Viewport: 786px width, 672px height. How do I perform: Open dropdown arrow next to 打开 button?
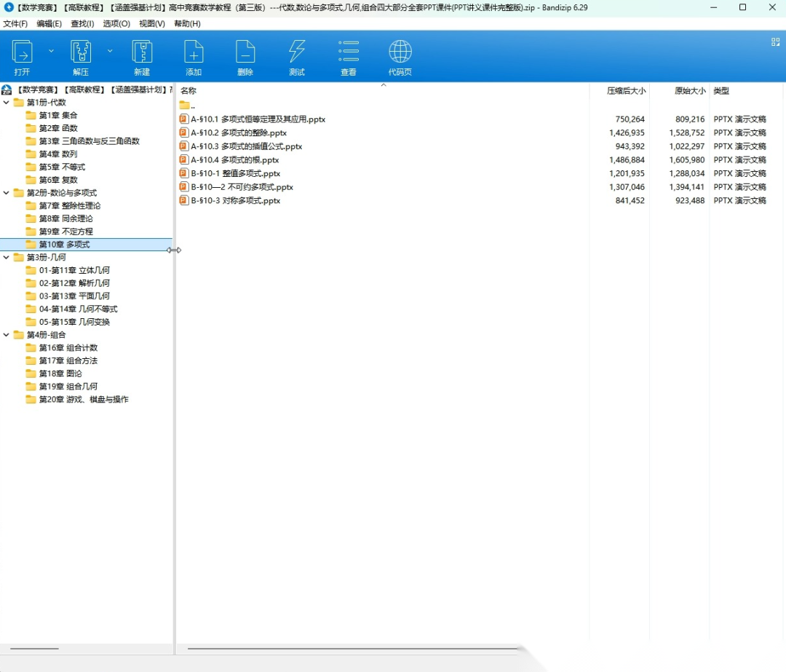51,51
